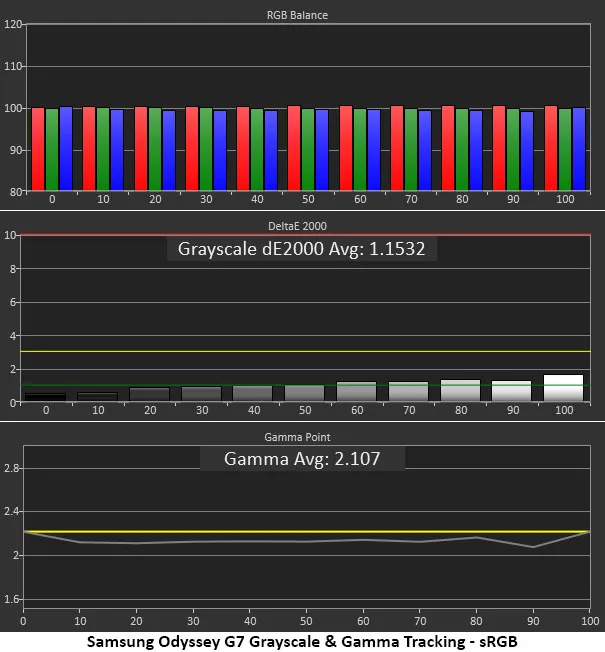Click the Gamma Avg: 2.107 label
The image size is (605, 652).
click(302, 459)
